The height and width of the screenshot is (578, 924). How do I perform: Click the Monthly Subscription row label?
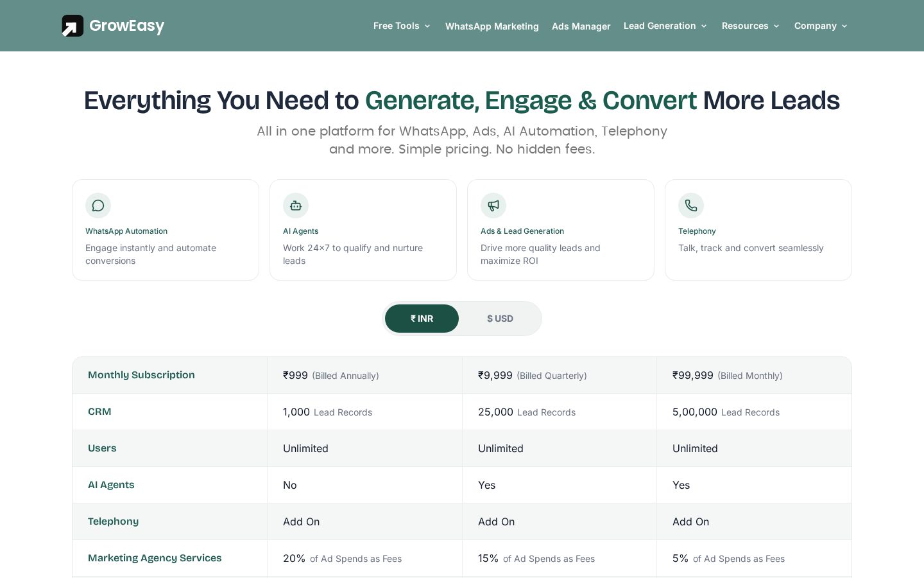pos(141,375)
